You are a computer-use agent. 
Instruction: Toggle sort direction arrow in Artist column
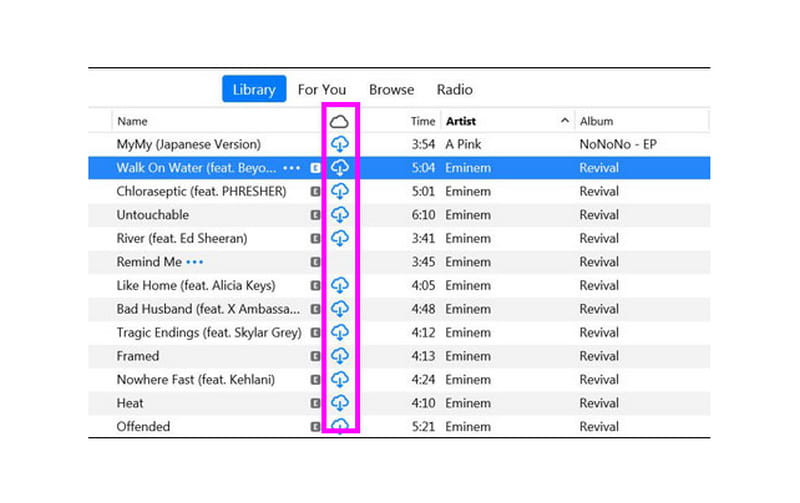[x=564, y=121]
